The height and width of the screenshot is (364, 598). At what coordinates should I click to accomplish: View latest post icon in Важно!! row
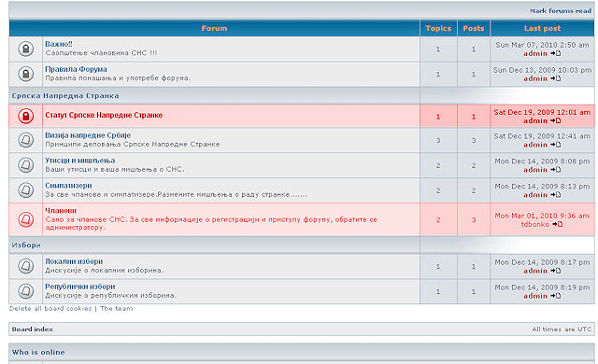click(556, 53)
